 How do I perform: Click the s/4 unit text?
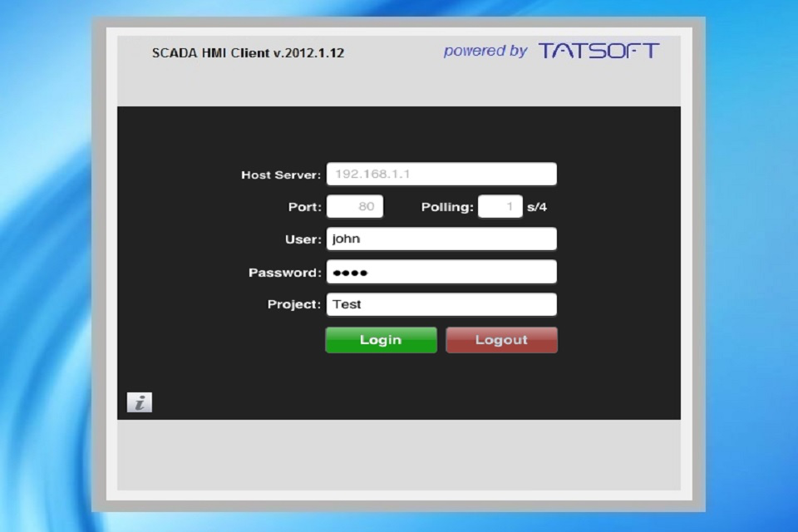click(x=537, y=207)
